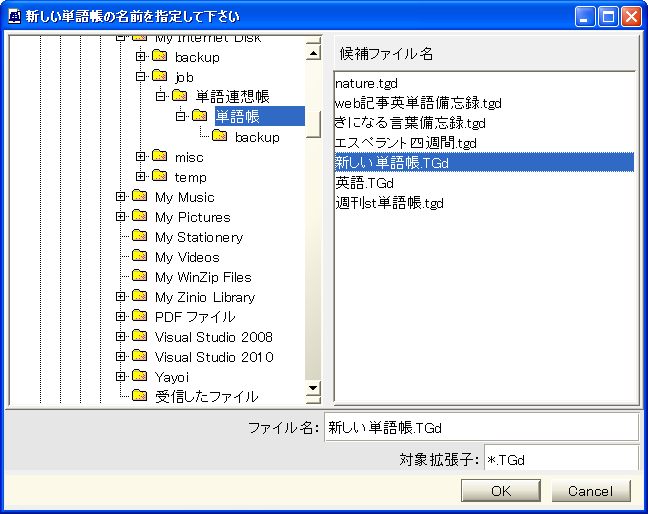Click the My Videos folder icon
Viewport: 648px width, 514px height.
coord(140,256)
